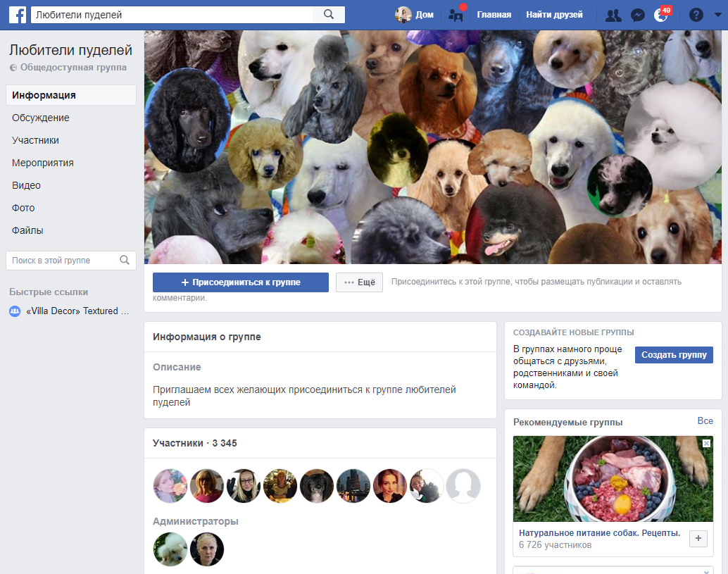Open the friend requests icon
This screenshot has height=574, width=728.
(x=613, y=15)
